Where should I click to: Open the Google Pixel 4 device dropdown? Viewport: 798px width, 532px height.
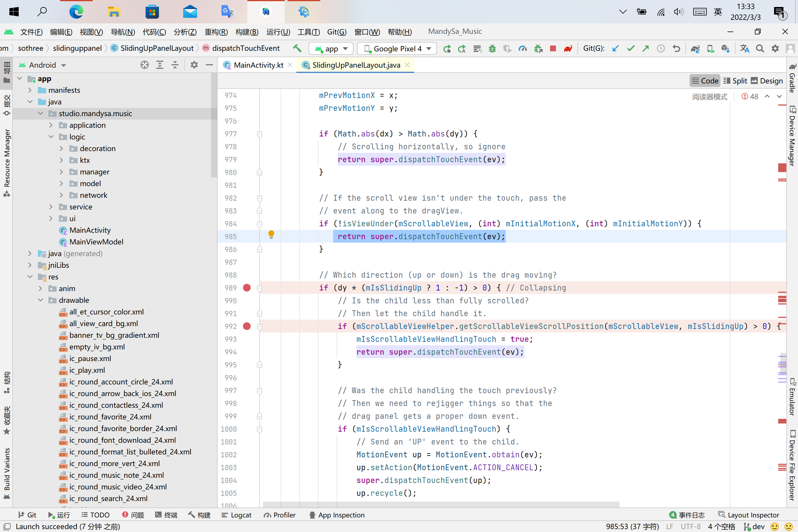tap(397, 49)
